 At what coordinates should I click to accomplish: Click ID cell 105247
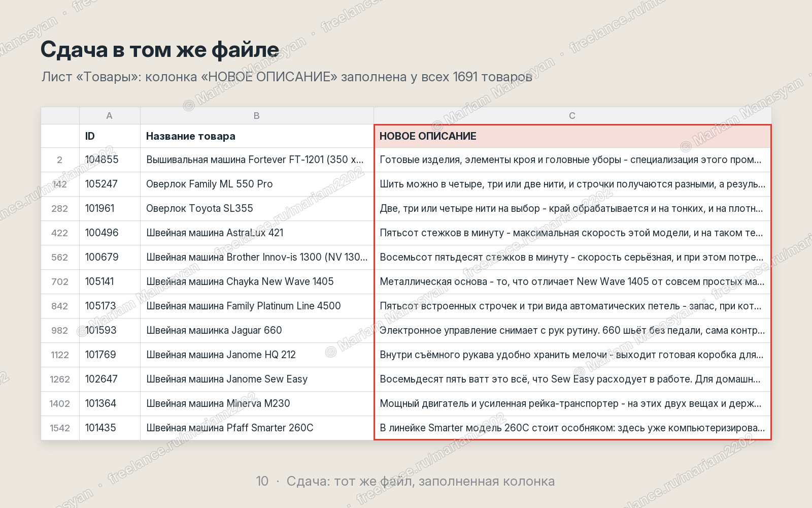click(x=110, y=184)
